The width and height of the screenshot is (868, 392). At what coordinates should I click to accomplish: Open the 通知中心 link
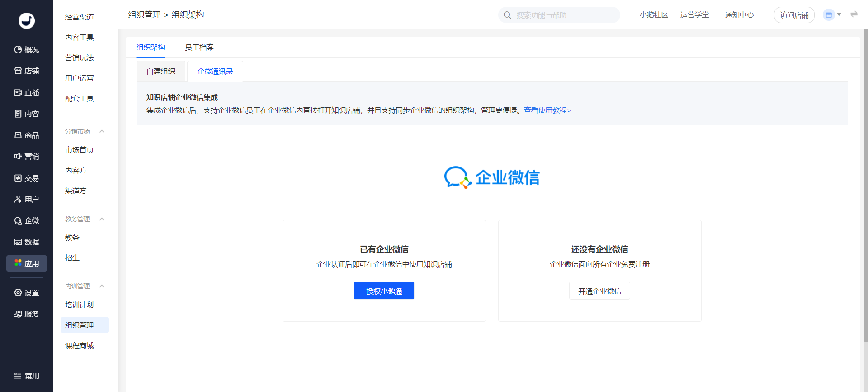coord(740,15)
